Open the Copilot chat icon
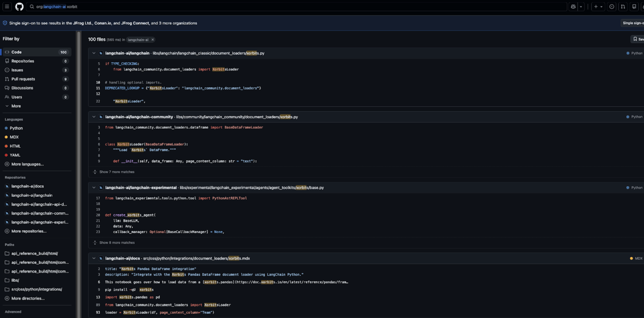Image resolution: width=644 pixels, height=318 pixels. [x=573, y=7]
